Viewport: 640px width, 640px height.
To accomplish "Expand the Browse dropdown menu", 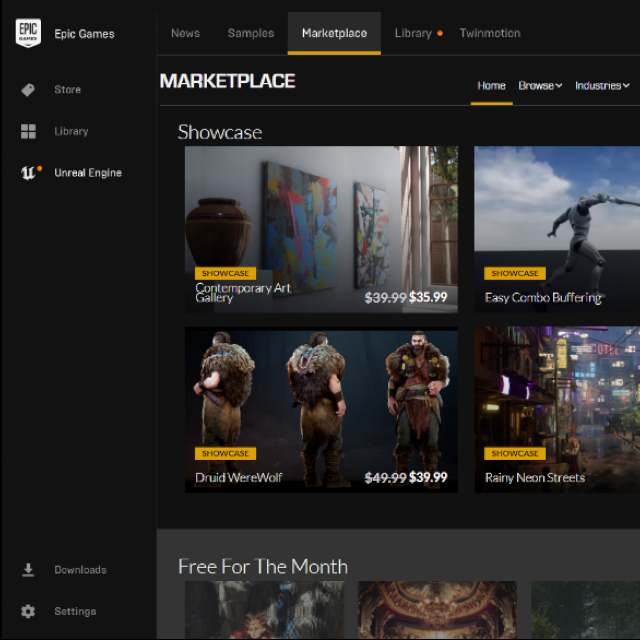I will coord(540,86).
